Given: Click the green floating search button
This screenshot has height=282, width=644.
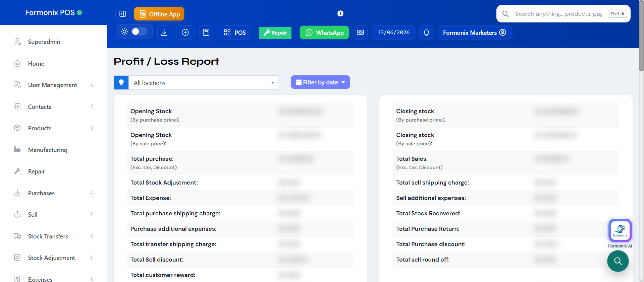Looking at the screenshot, I should click(x=618, y=261).
